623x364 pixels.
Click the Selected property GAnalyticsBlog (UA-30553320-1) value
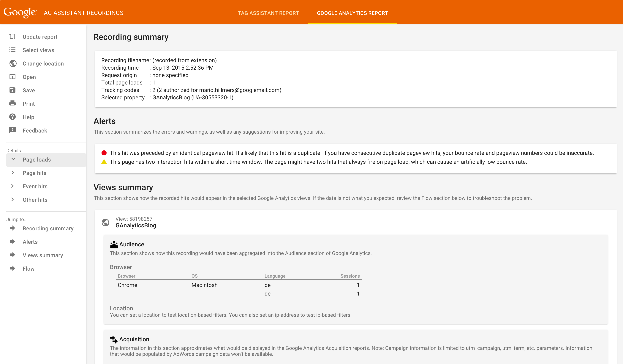coord(193,98)
